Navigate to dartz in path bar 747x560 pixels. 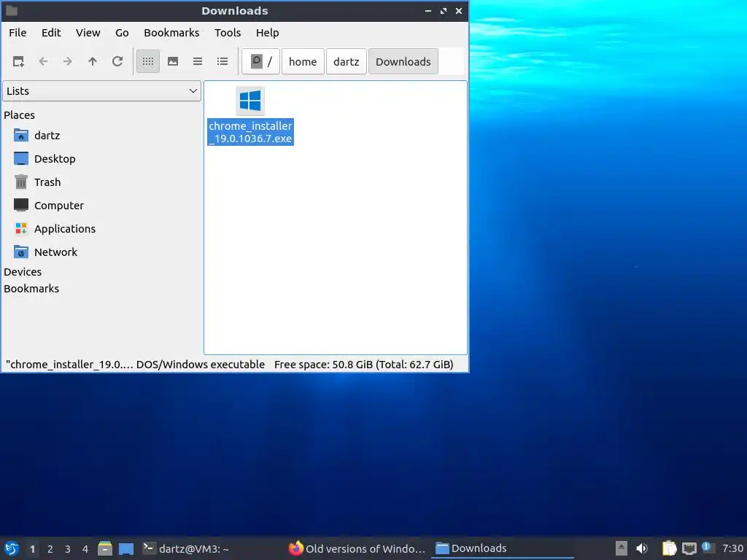tap(347, 61)
